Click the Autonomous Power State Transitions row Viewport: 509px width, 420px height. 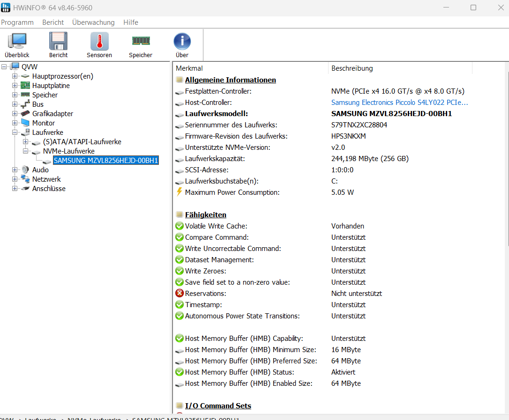pyautogui.click(x=242, y=316)
